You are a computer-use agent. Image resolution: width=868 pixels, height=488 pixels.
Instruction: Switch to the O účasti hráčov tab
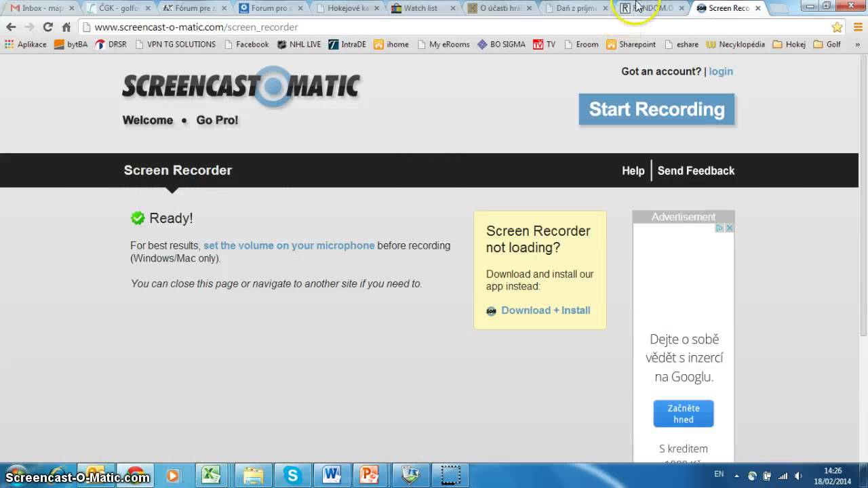pos(499,8)
